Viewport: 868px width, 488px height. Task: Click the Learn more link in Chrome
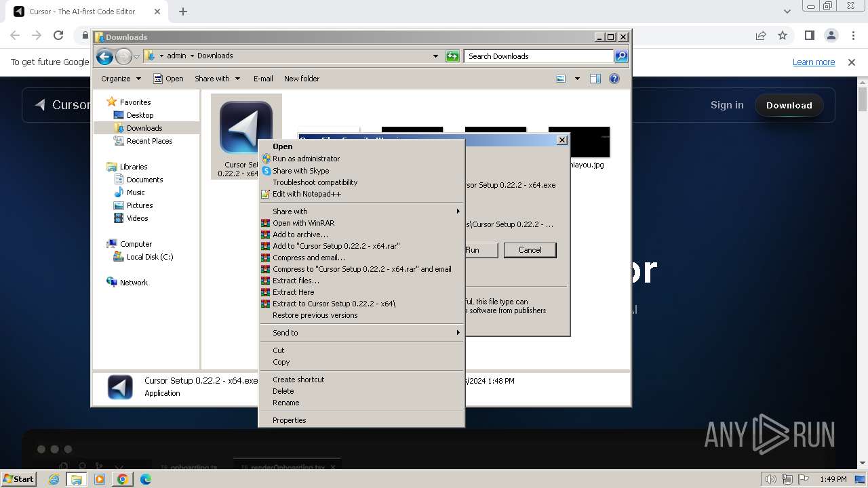[814, 62]
